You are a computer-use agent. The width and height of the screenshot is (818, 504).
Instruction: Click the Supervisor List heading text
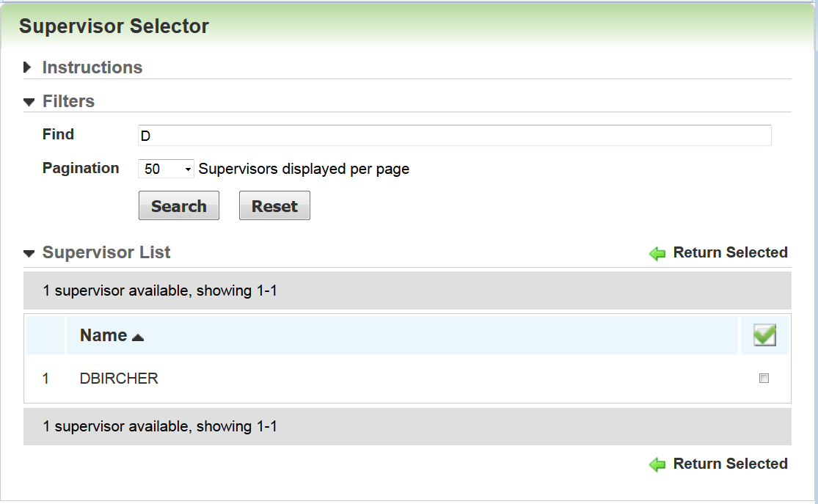[106, 252]
